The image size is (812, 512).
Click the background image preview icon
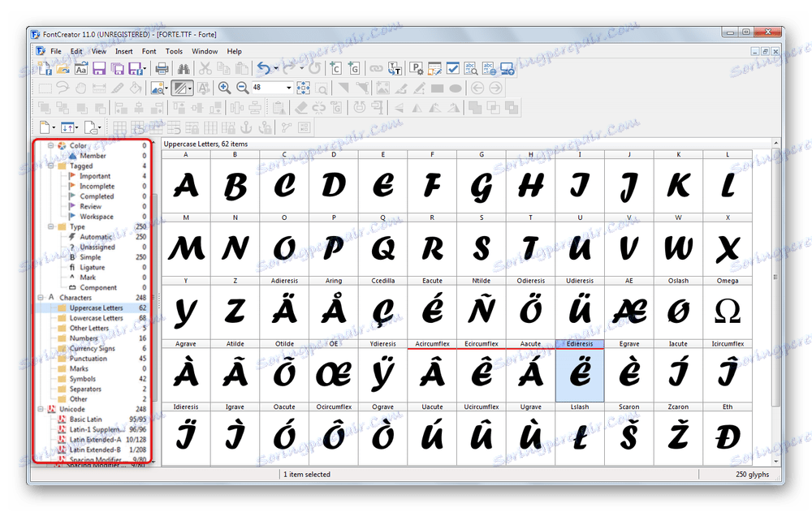click(x=157, y=88)
